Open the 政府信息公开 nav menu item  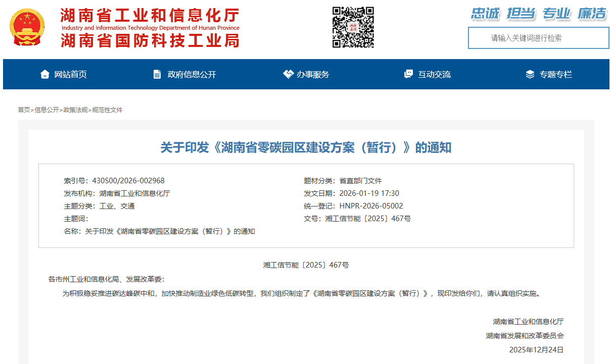(192, 74)
